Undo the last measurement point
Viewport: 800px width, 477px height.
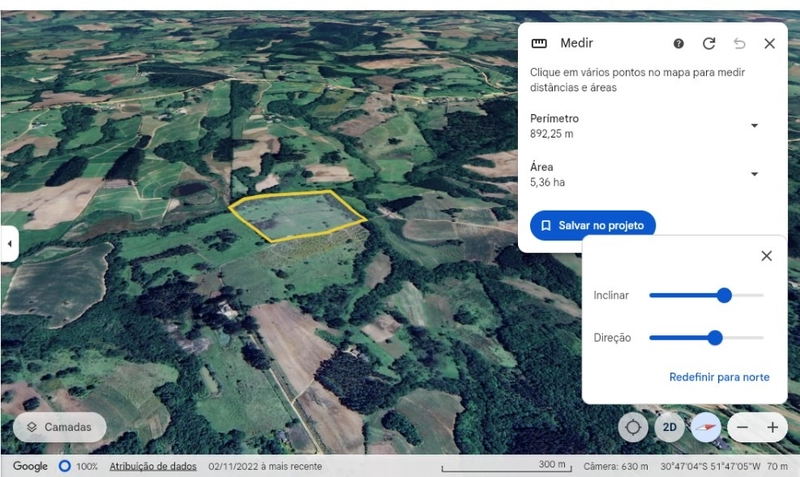click(739, 43)
